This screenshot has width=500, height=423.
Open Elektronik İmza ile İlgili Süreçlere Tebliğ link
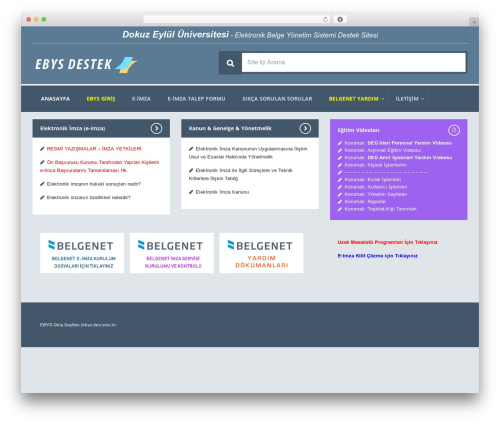241,174
